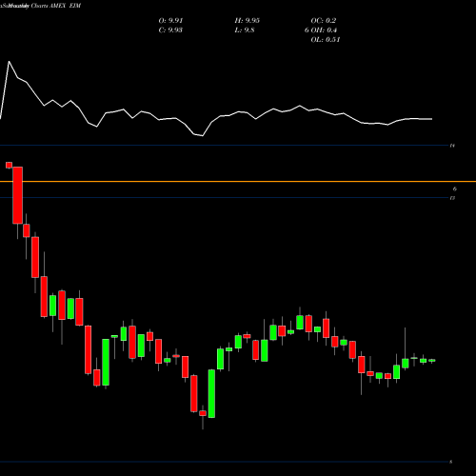Click the orange horizontal level line
Image resolution: width=476 pixels, height=476 pixels.
pos(238,182)
